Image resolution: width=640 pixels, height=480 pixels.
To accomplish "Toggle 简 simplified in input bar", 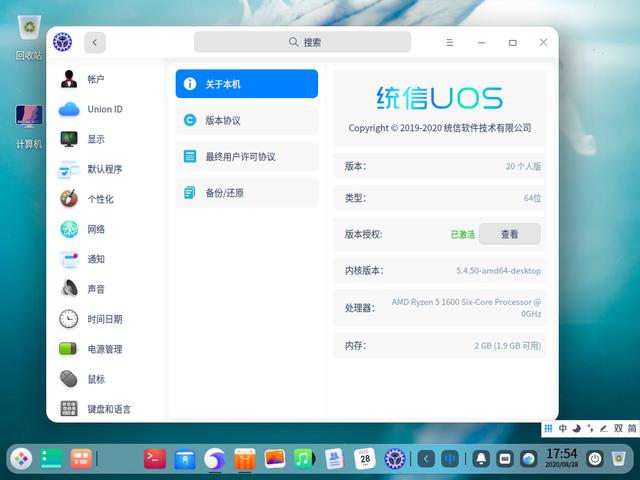I will coord(632,428).
